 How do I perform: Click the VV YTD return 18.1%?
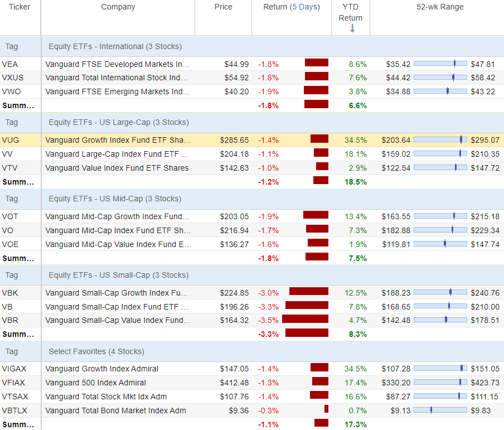356,154
